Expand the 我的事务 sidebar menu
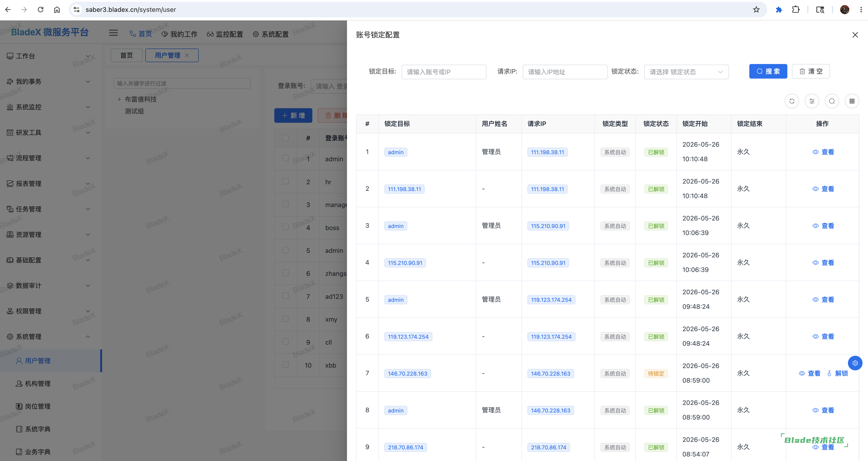The image size is (868, 461). tap(51, 82)
